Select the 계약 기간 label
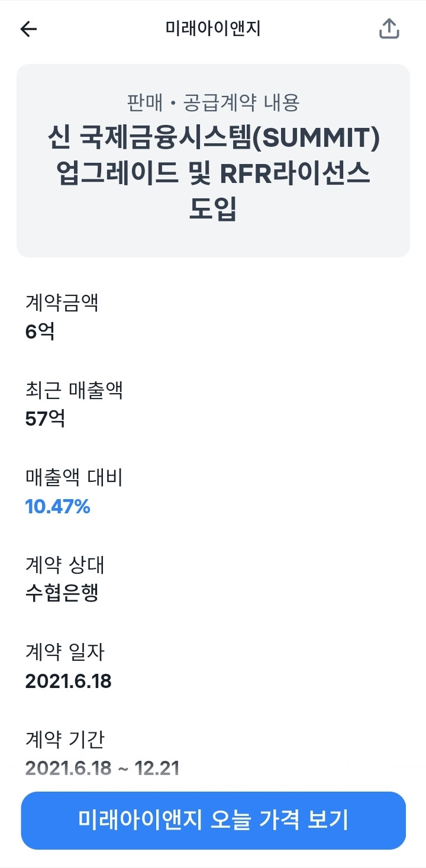This screenshot has width=426, height=868. click(x=64, y=739)
